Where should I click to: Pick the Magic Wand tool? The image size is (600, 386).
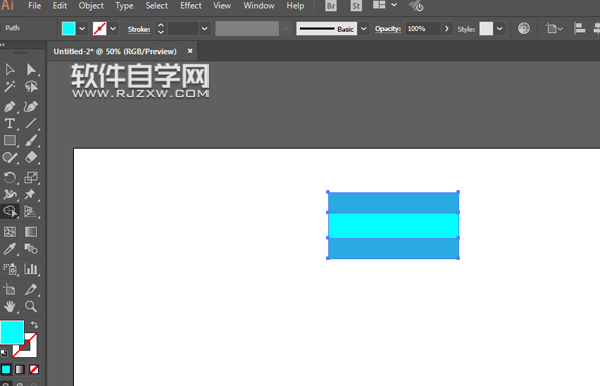pos(10,86)
